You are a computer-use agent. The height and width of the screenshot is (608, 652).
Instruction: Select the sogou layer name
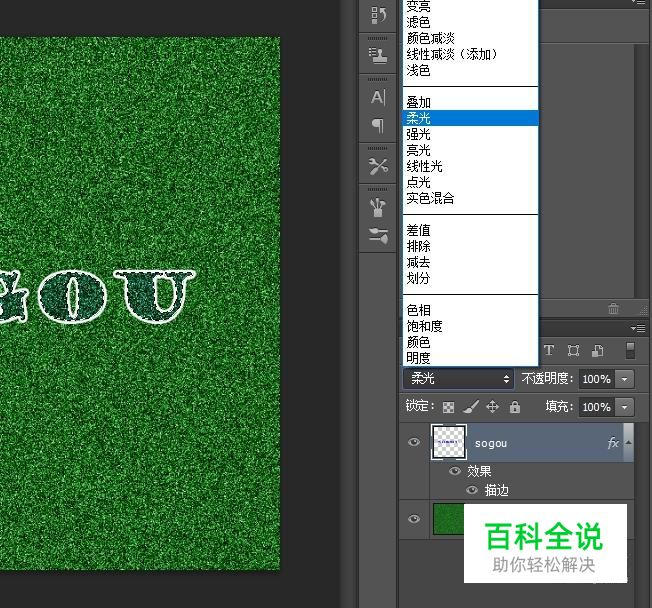point(491,443)
